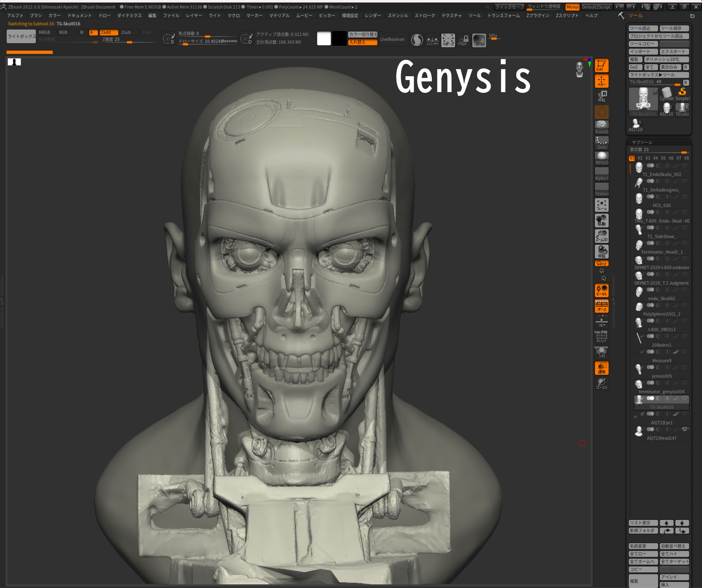Click the Frame view icon
The image size is (702, 588).
(601, 205)
